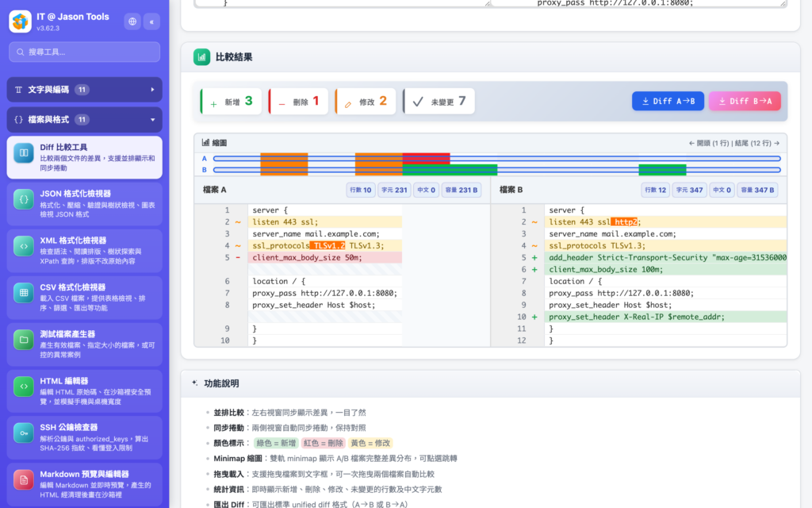Click the 未變更 7 unchanged-lines stat
The image size is (812, 508).
439,101
